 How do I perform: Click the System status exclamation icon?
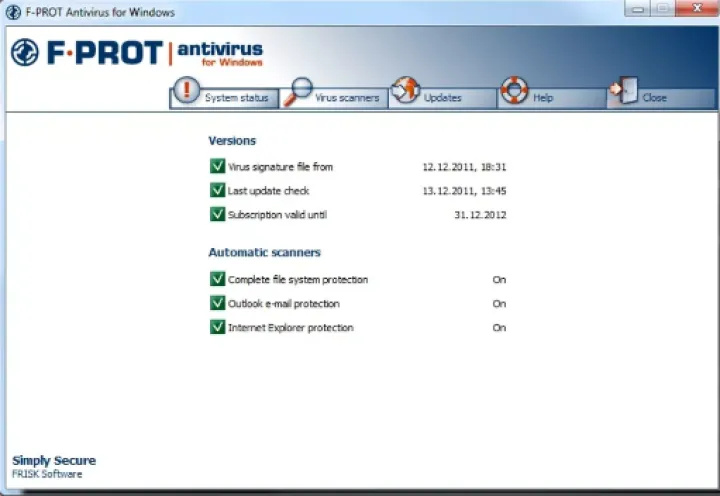click(x=187, y=89)
